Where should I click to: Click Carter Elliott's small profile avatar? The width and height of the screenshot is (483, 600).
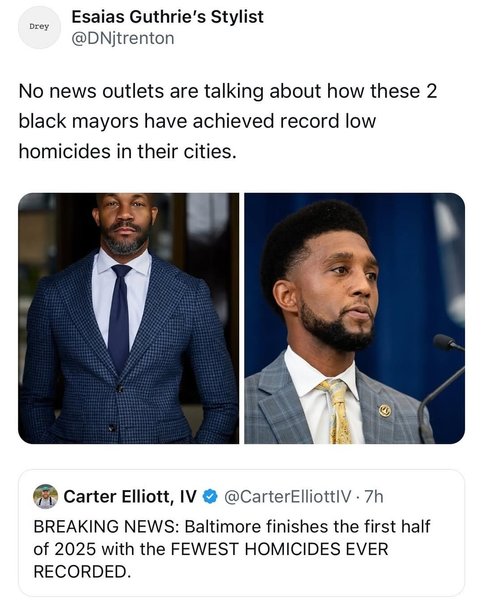46,497
